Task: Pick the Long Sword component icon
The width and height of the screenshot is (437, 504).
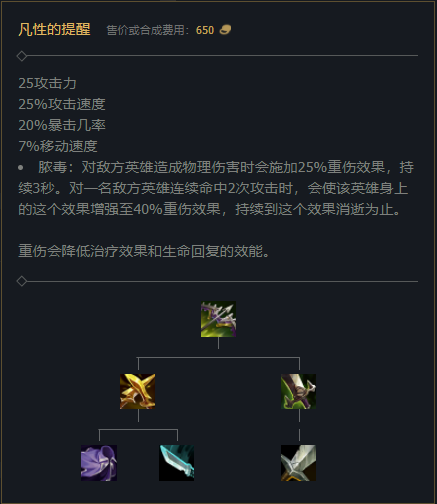Action: 298,463
